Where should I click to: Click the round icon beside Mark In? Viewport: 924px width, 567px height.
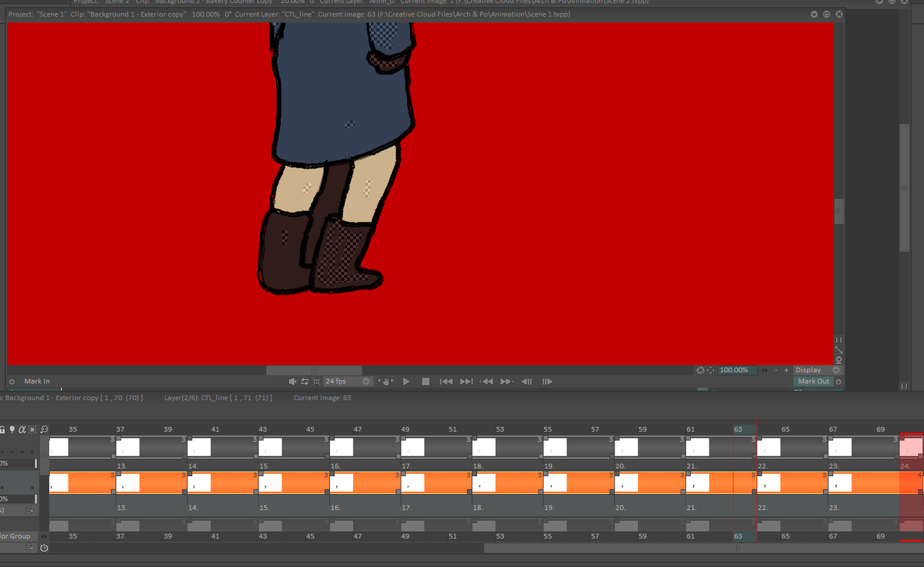point(12,381)
